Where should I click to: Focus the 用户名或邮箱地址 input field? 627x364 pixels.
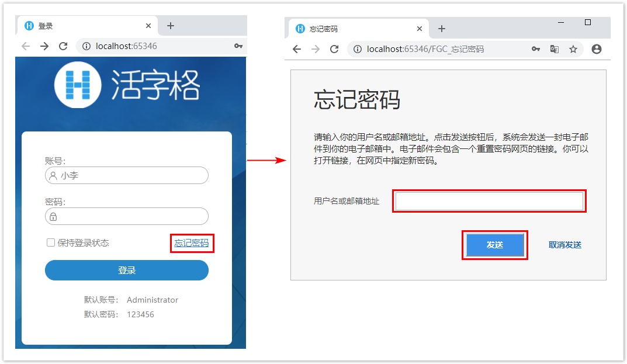click(489, 201)
